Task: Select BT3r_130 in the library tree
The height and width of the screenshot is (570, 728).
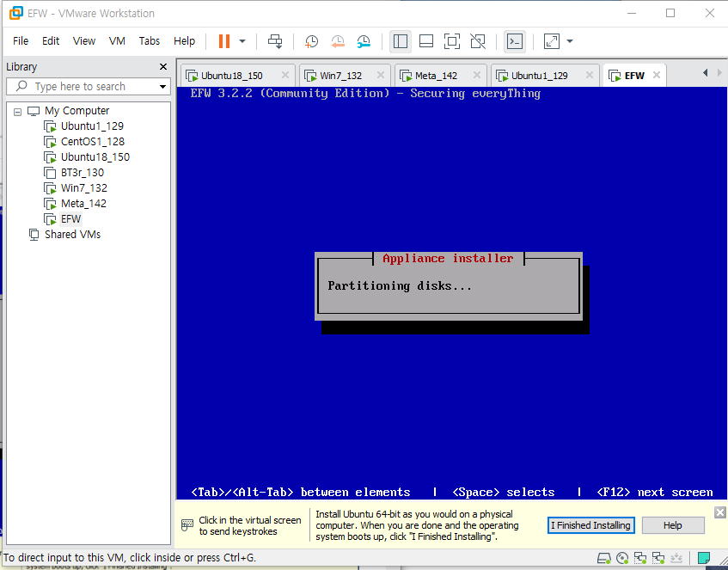Action: [83, 172]
